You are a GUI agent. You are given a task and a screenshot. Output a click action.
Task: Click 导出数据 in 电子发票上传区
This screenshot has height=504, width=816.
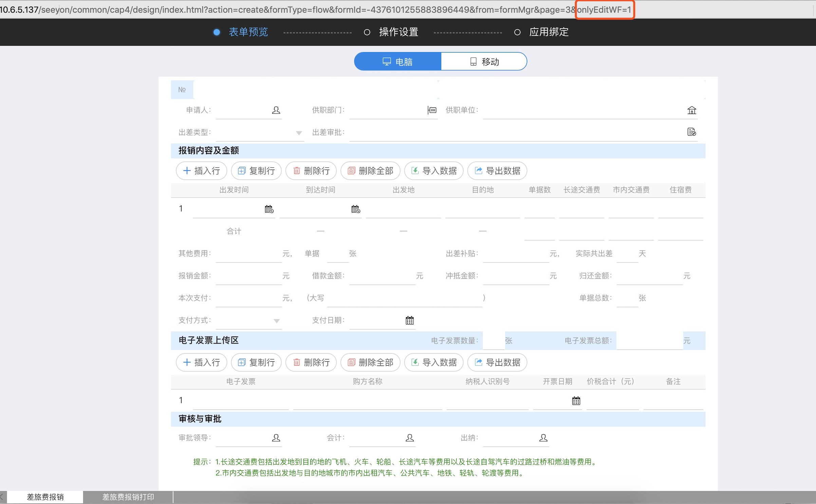pyautogui.click(x=497, y=362)
